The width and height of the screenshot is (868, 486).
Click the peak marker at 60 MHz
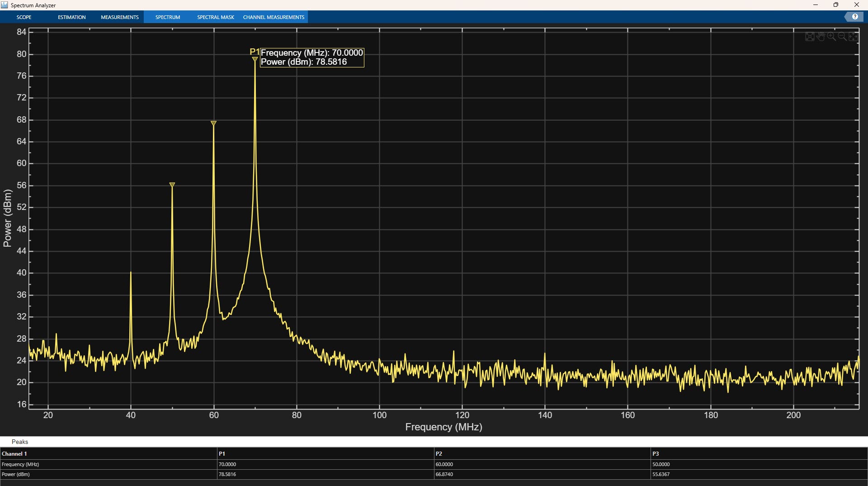pyautogui.click(x=213, y=124)
